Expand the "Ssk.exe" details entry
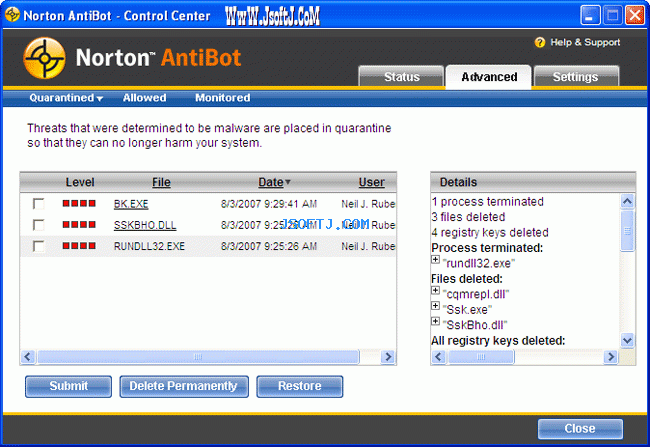The width and height of the screenshot is (650, 447). pyautogui.click(x=435, y=306)
